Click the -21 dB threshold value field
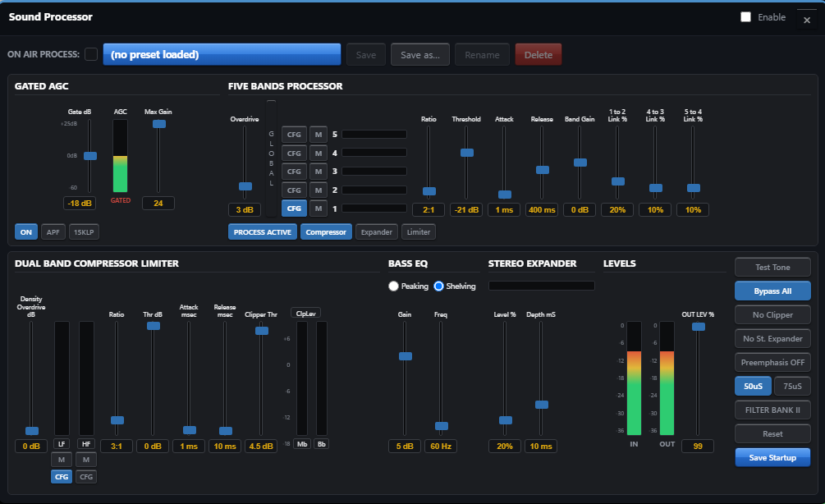825x504 pixels. tap(467, 209)
